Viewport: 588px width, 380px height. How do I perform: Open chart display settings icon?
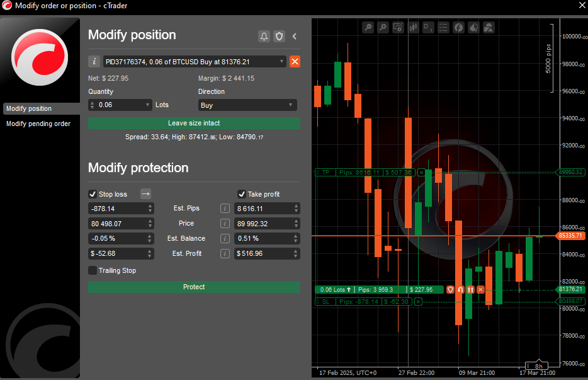pyautogui.click(x=399, y=26)
